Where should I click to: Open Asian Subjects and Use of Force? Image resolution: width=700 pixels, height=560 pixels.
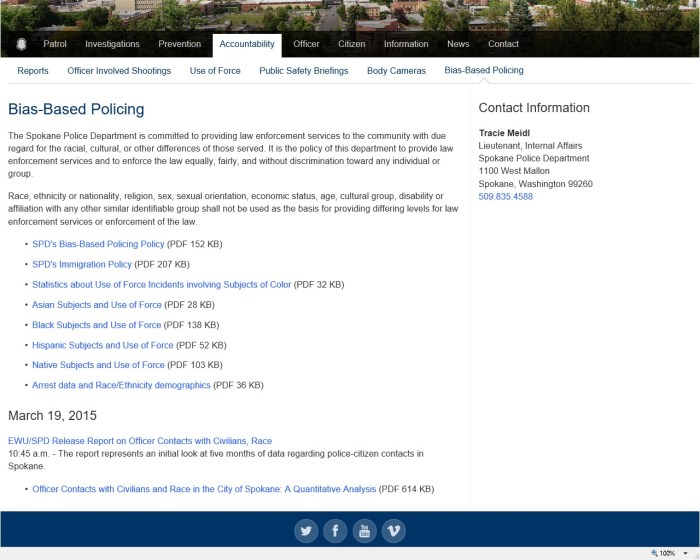(x=96, y=304)
